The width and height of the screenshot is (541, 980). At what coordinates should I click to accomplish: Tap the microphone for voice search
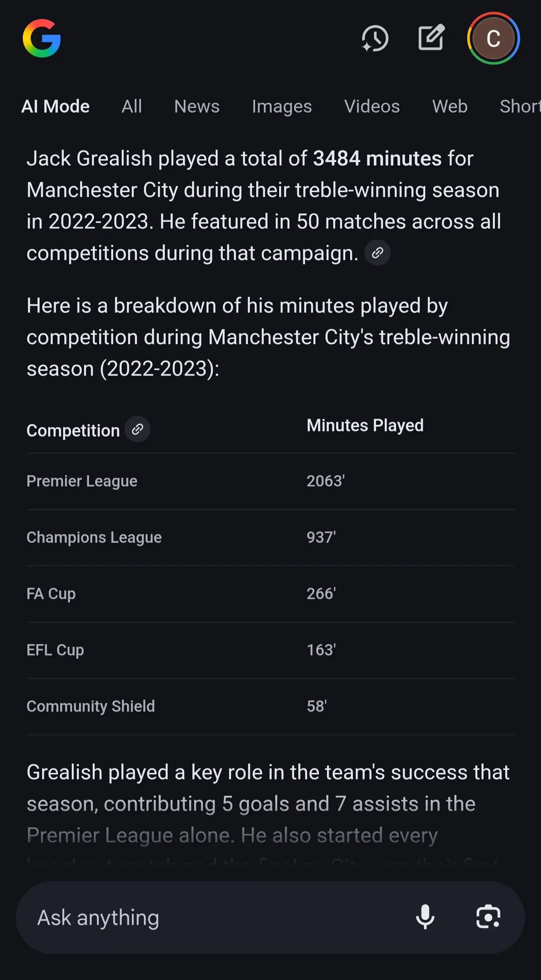coord(425,917)
